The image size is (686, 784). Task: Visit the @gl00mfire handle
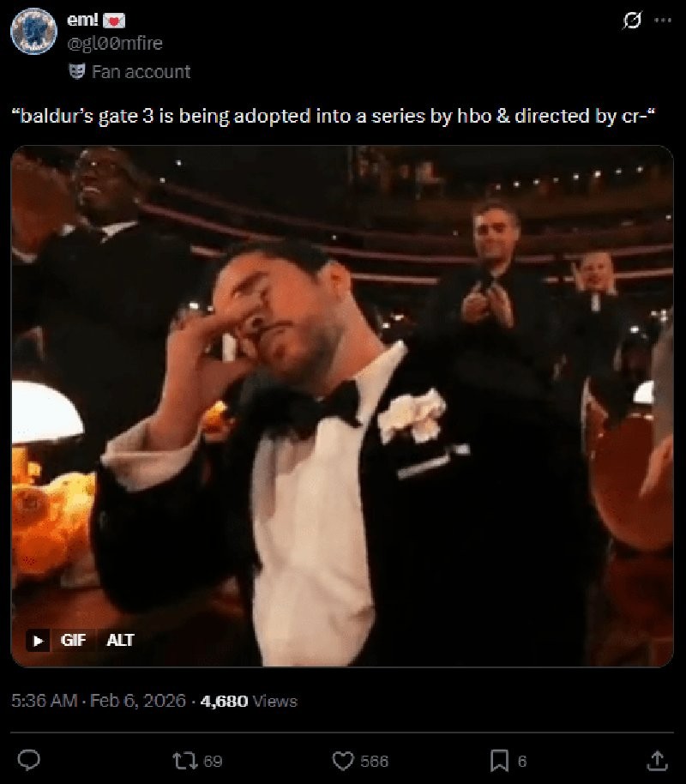(x=115, y=44)
